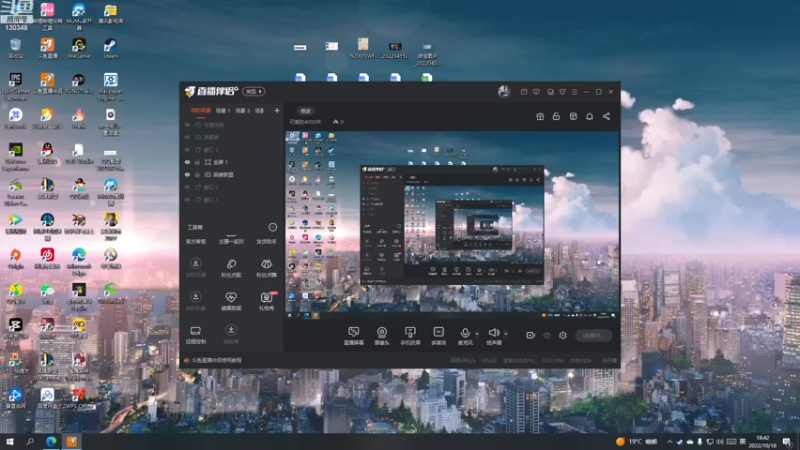Open the 类型 dropdown next to the logo
Screen dimensions: 800x450
tap(254, 91)
